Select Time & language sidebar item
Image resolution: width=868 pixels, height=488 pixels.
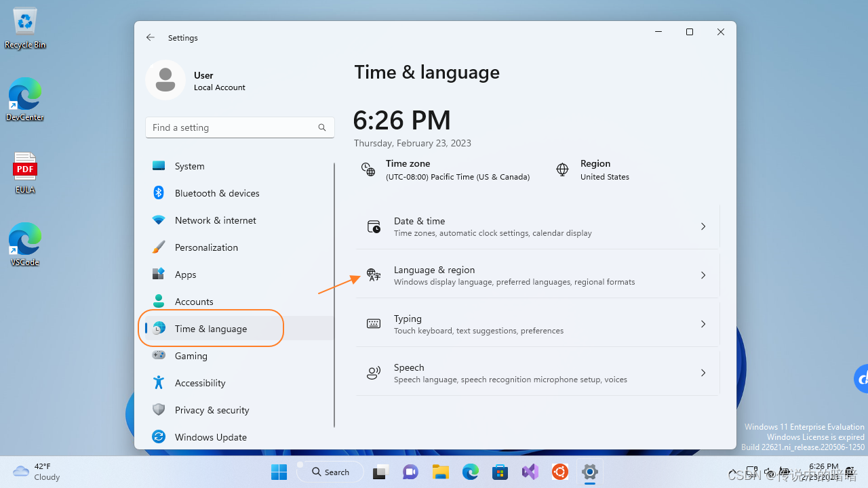(239, 329)
